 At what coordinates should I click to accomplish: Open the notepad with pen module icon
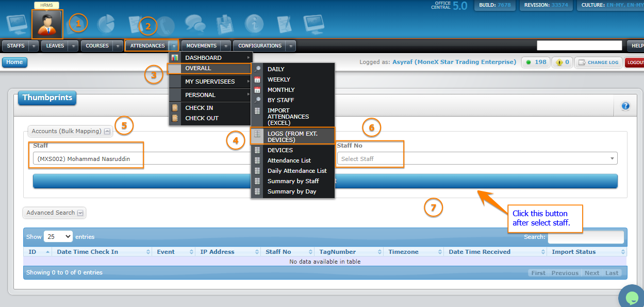pyautogui.click(x=284, y=24)
